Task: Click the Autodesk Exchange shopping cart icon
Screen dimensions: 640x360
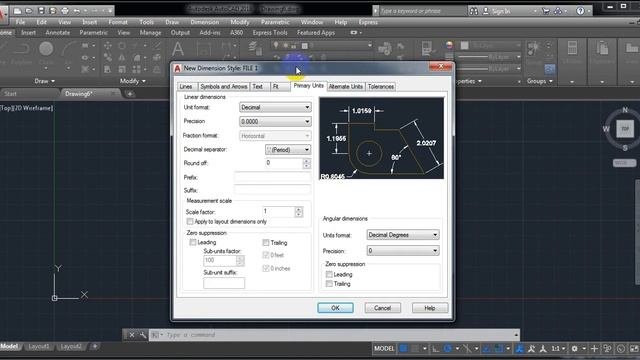Action: click(x=546, y=11)
